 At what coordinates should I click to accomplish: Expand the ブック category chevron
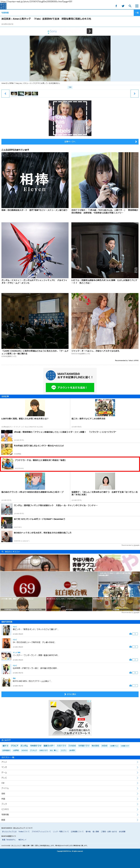pyautogui.click(x=137, y=804)
